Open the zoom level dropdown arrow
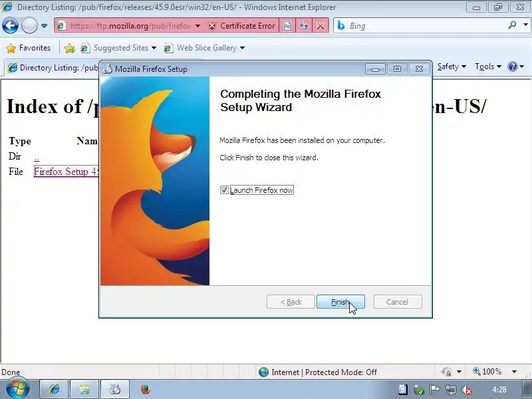532x399 pixels. coord(514,372)
